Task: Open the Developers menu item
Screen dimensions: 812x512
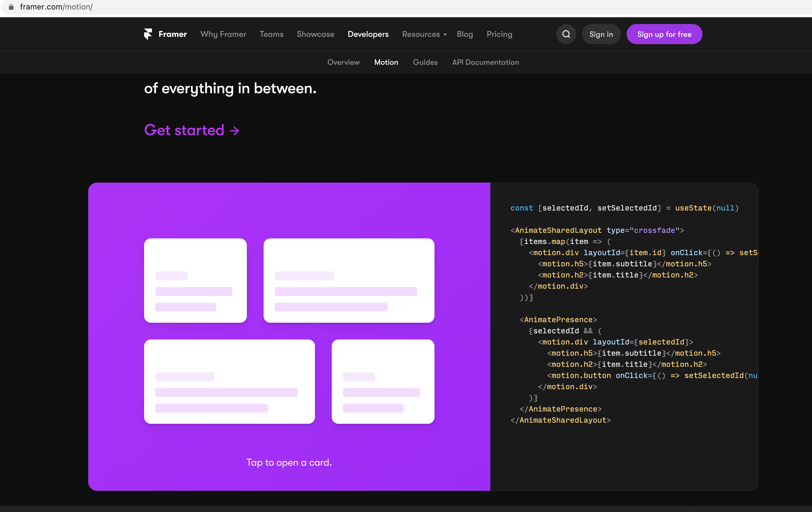Action: (x=368, y=34)
